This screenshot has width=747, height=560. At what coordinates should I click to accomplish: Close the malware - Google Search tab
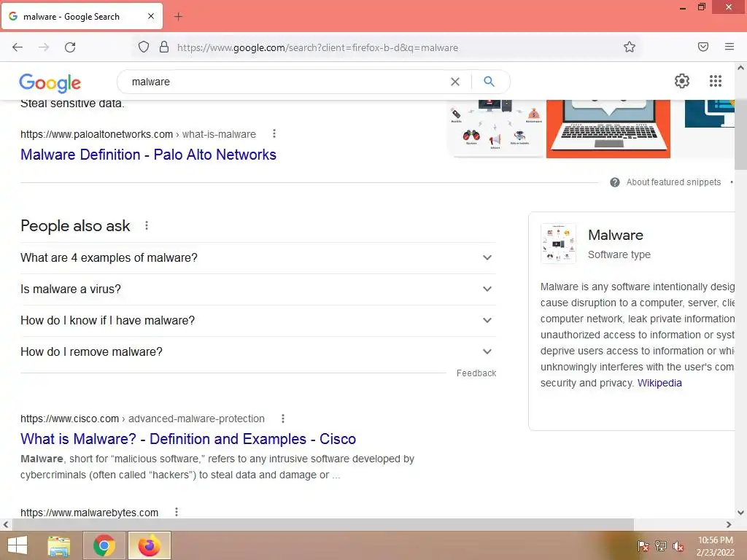tap(150, 16)
